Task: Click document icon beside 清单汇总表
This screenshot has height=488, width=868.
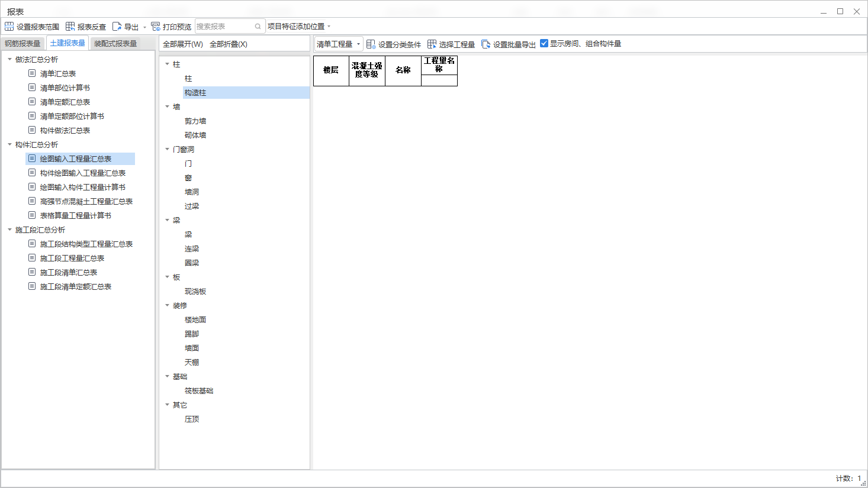Action: (x=32, y=73)
